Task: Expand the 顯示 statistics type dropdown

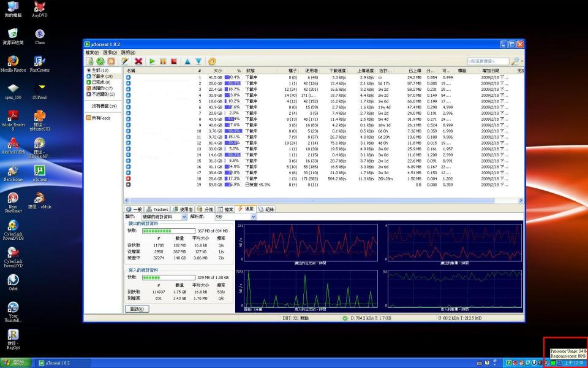Action: [164, 217]
